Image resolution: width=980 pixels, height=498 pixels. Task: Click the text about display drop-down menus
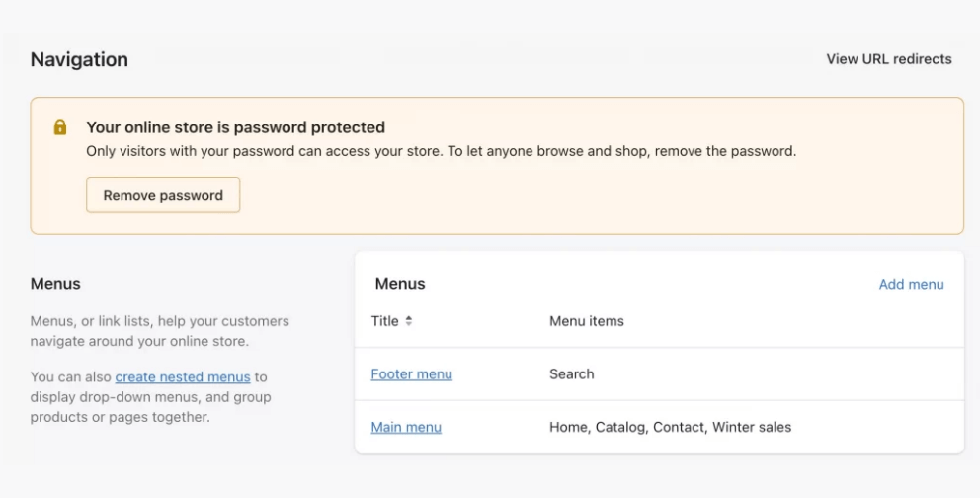click(150, 397)
